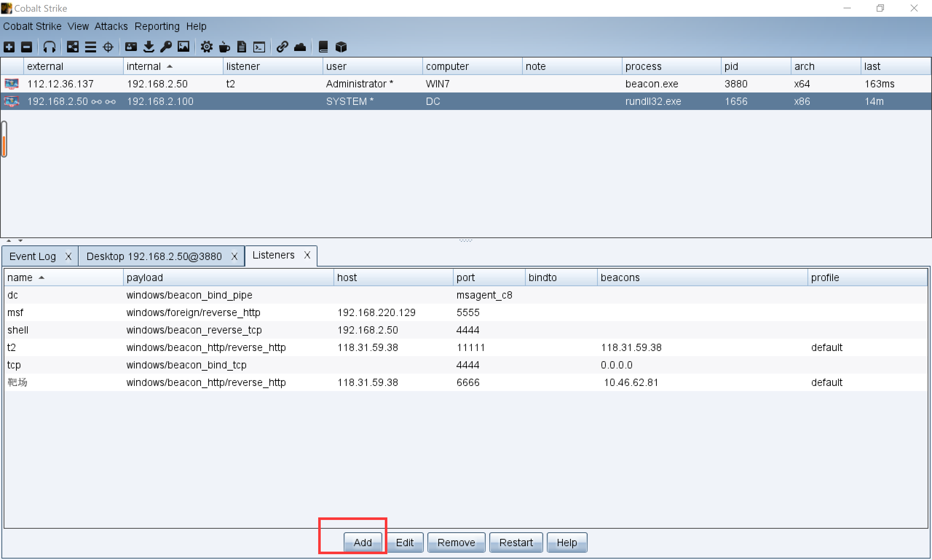Viewport: 932px width, 560px height.
Task: Click the Edit listener button
Action: tap(404, 542)
